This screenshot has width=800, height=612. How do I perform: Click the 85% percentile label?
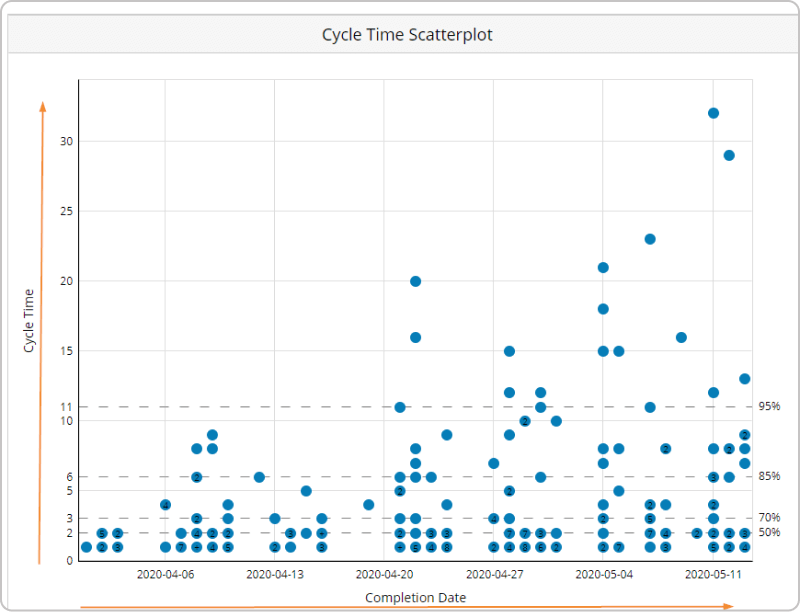point(769,476)
